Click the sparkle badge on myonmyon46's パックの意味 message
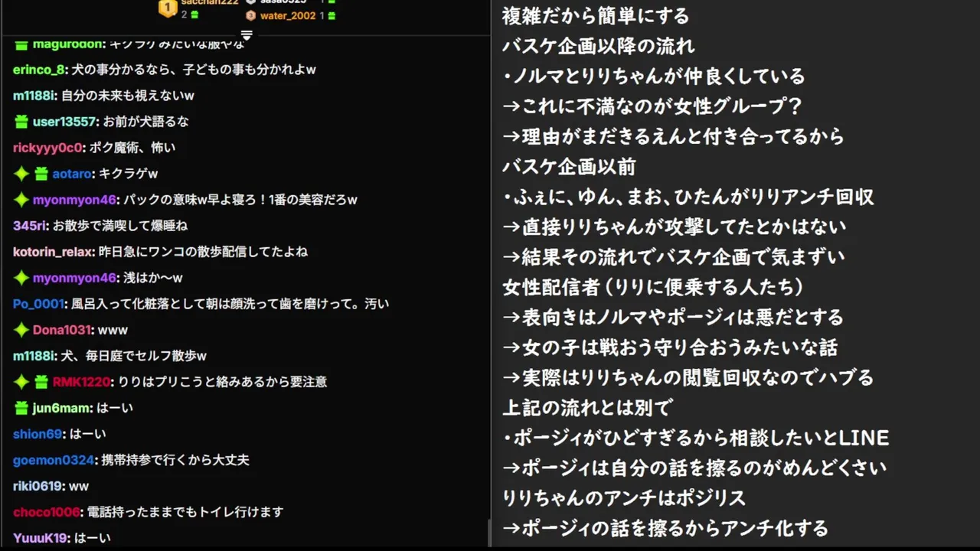 21,200
